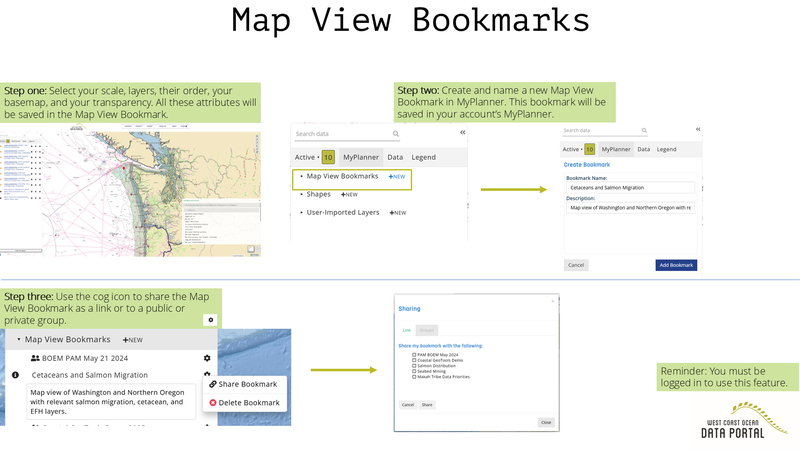The width and height of the screenshot is (800, 450).
Task: Collapse the left MyPlanner panel with double chevron
Action: [462, 132]
